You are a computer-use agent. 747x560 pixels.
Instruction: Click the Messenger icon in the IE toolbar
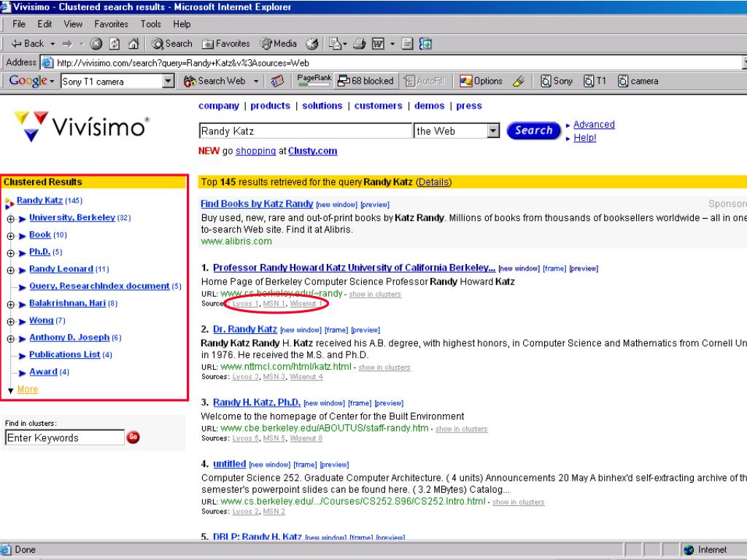point(425,44)
